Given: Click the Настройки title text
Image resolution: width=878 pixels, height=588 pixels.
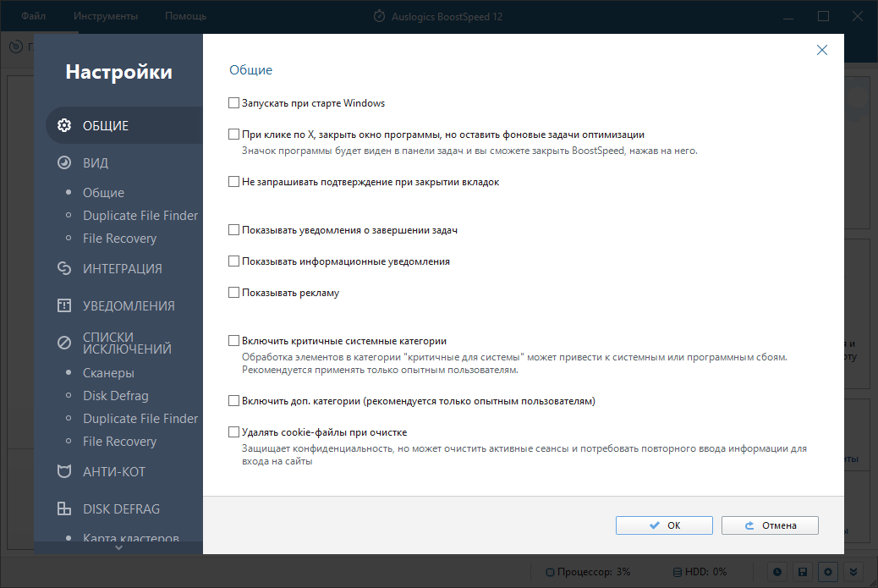Looking at the screenshot, I should coord(118,72).
